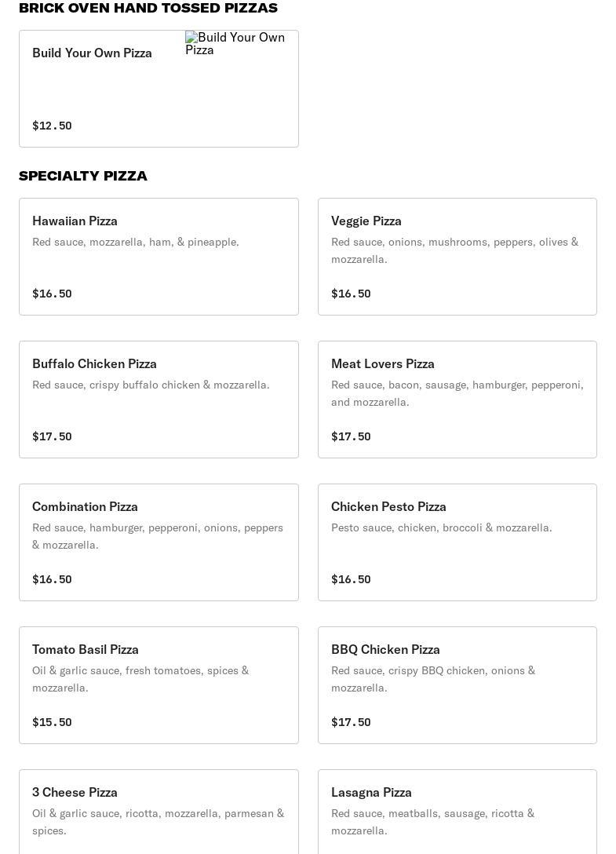Viewport: 616px width, 854px height.
Task: Open the Chicken Pesto Pizza card
Action: [x=457, y=542]
